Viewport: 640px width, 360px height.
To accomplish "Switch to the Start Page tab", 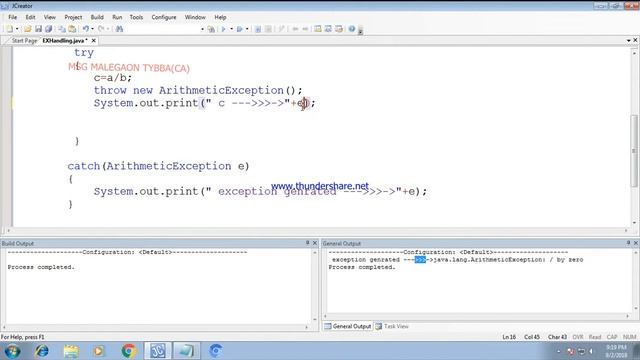I will [x=24, y=41].
